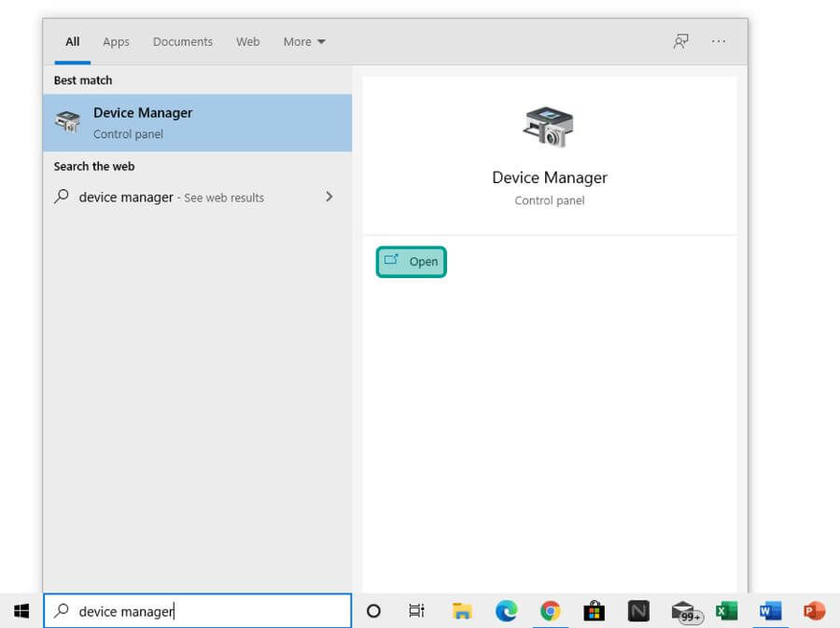Click Open to launch Device Manager
Image resolution: width=840 pixels, height=628 pixels.
411,262
